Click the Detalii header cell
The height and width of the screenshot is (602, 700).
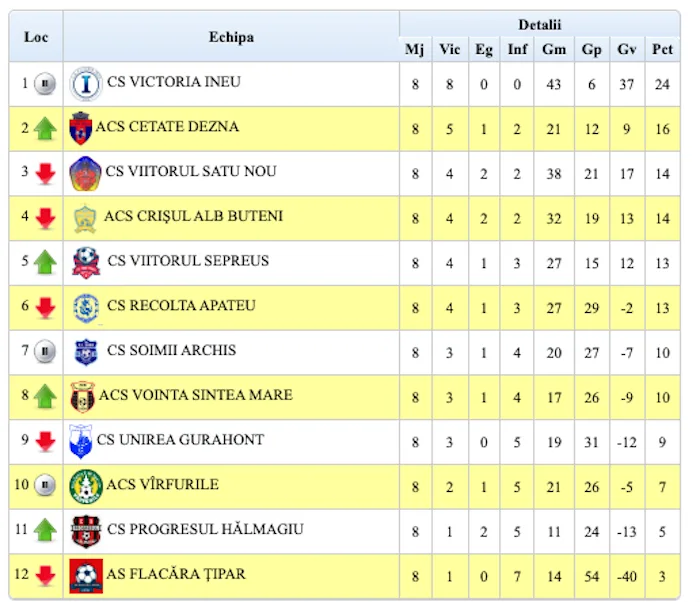pos(539,24)
